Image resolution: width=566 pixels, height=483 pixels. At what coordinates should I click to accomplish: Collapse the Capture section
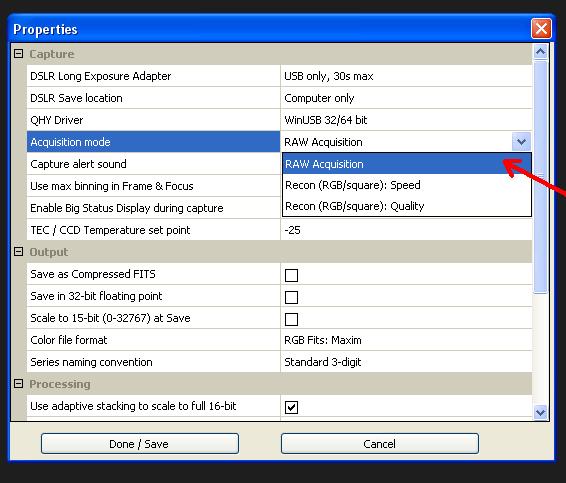[x=18, y=54]
